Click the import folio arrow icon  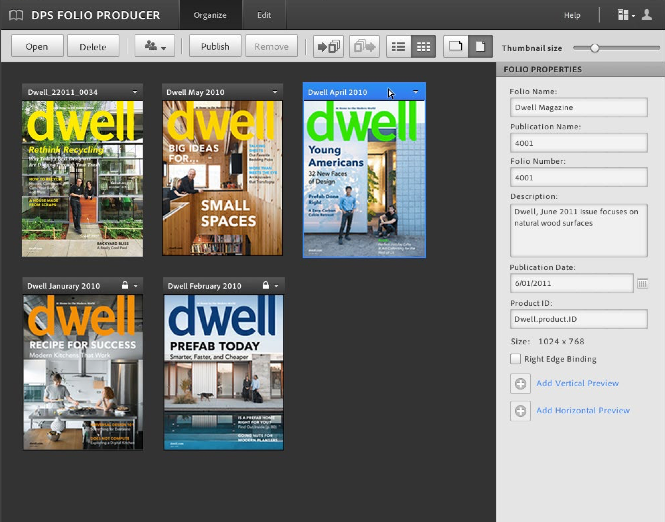tap(328, 46)
